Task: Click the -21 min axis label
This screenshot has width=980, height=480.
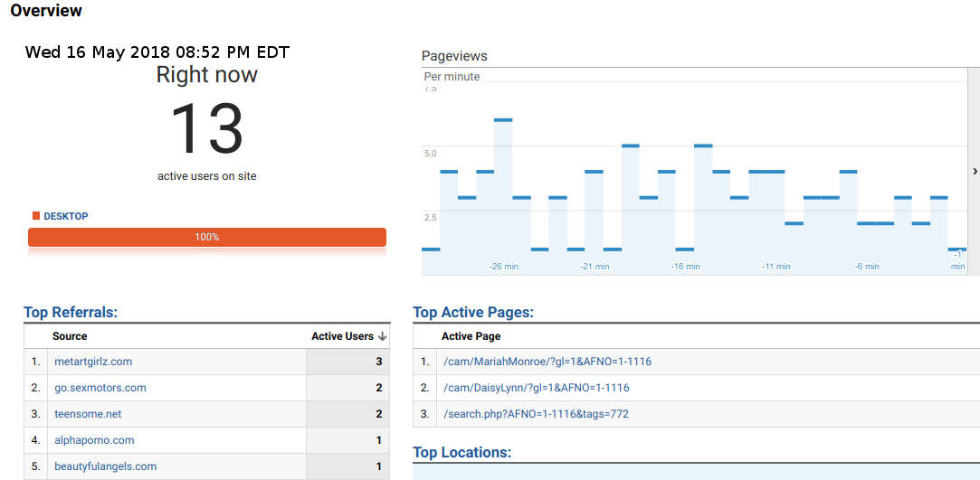Action: (x=595, y=266)
